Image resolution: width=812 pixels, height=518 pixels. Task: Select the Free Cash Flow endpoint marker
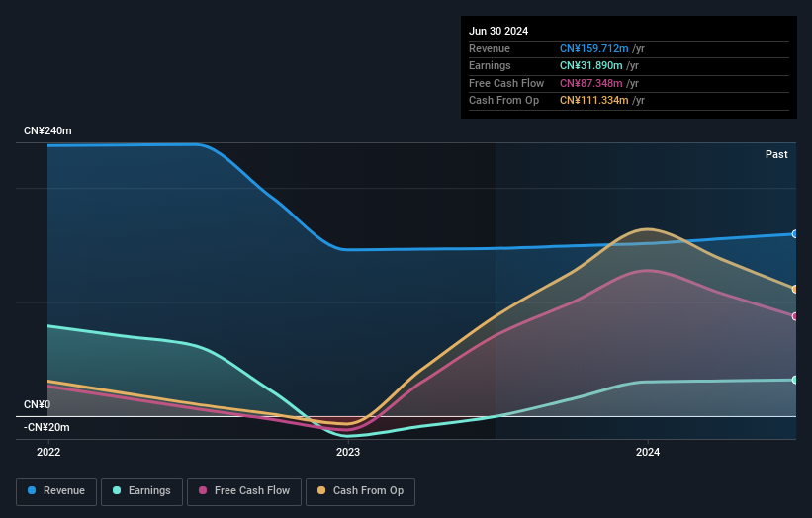pyautogui.click(x=795, y=316)
